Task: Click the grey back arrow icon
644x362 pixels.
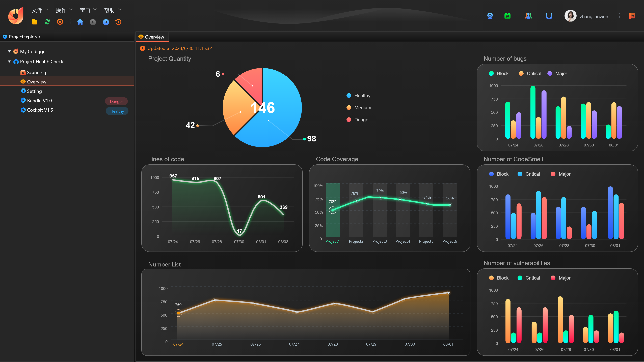Action: click(93, 22)
